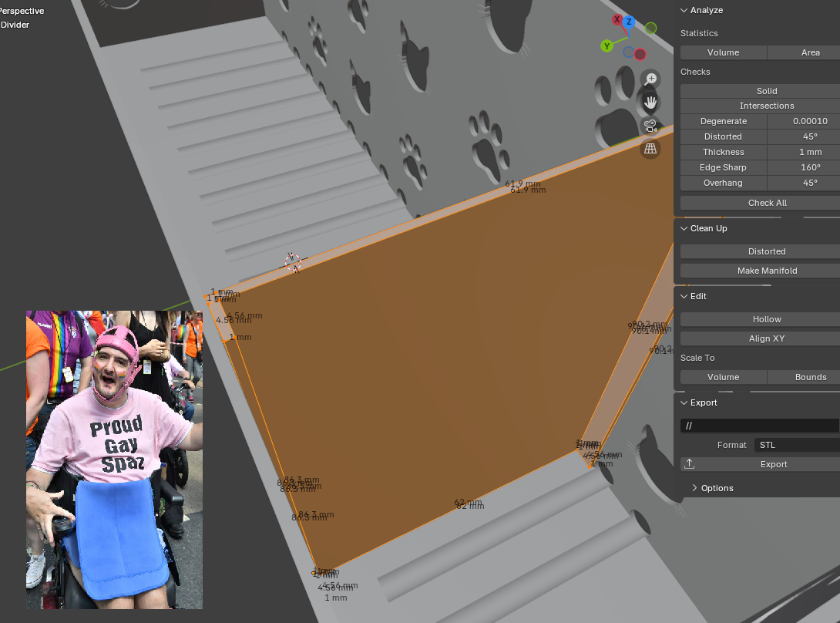Click the Hollow button in Edit
The width and height of the screenshot is (840, 623).
coord(767,319)
